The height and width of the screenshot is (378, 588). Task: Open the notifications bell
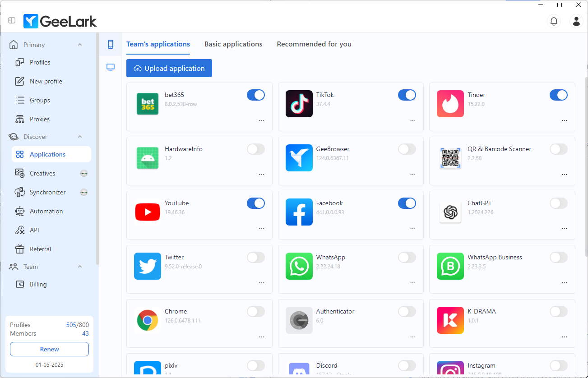click(x=554, y=21)
